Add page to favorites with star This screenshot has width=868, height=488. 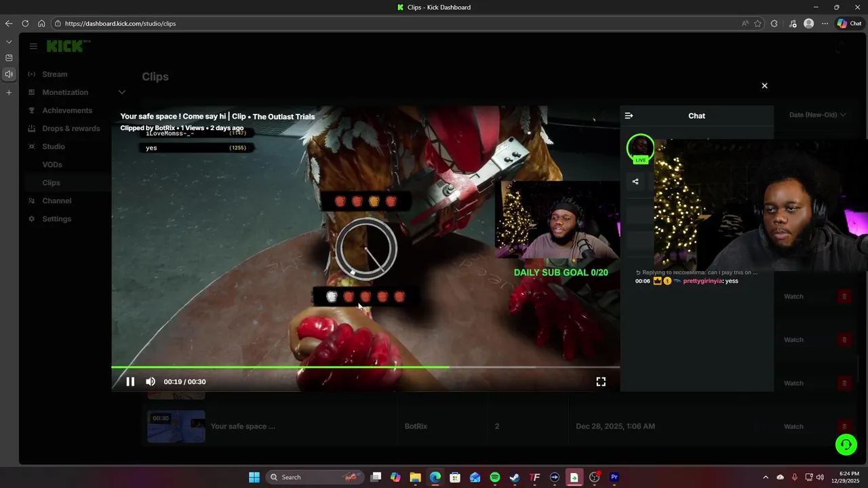coord(757,23)
